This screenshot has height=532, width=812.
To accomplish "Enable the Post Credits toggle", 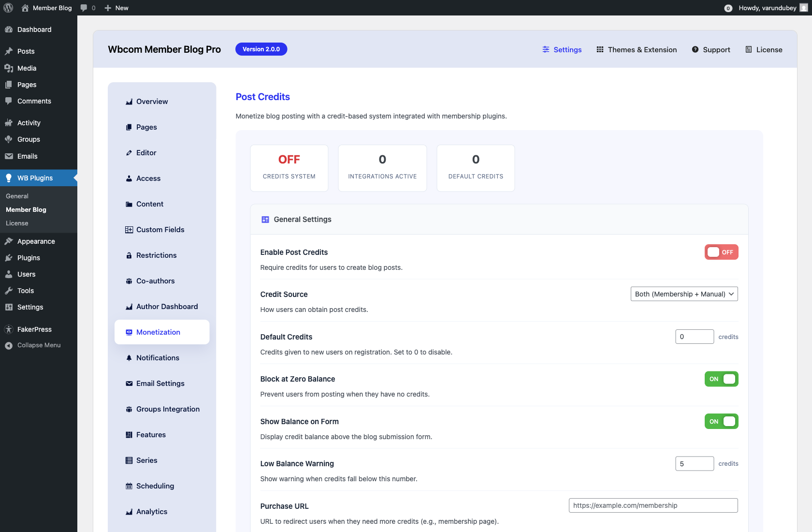I will pos(721,252).
